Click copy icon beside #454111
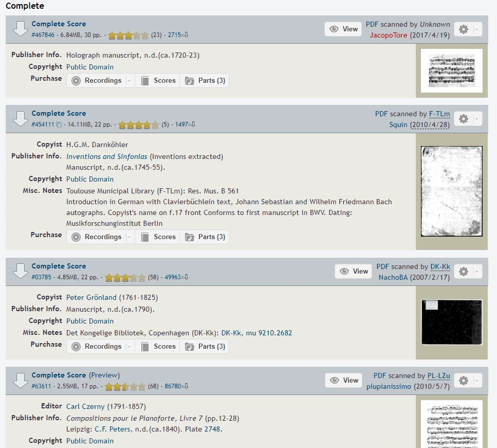 (59, 124)
